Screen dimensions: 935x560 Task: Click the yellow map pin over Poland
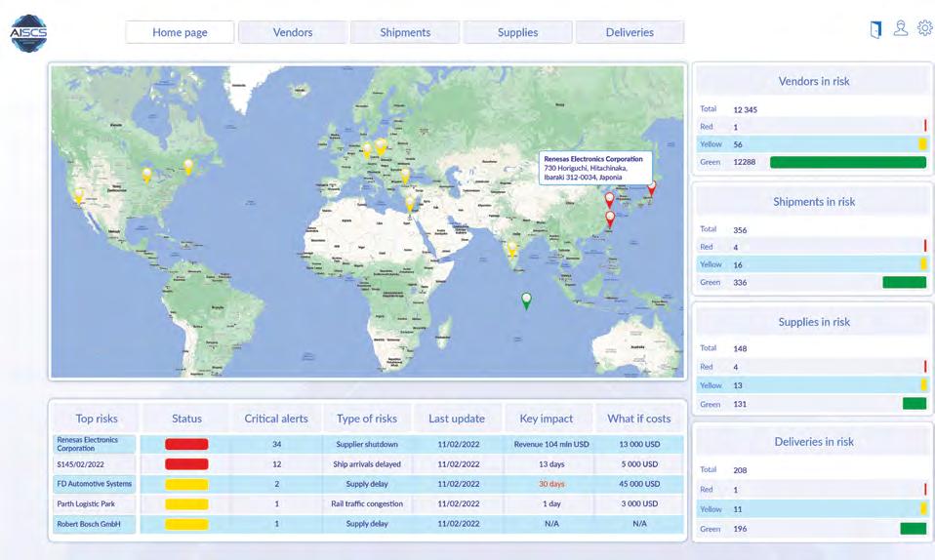tap(381, 146)
